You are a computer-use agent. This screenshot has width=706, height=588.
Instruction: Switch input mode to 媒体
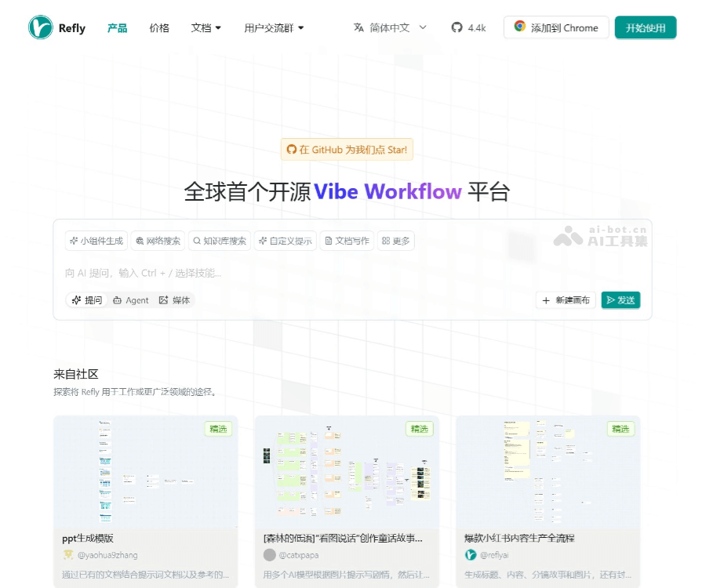pos(174,300)
